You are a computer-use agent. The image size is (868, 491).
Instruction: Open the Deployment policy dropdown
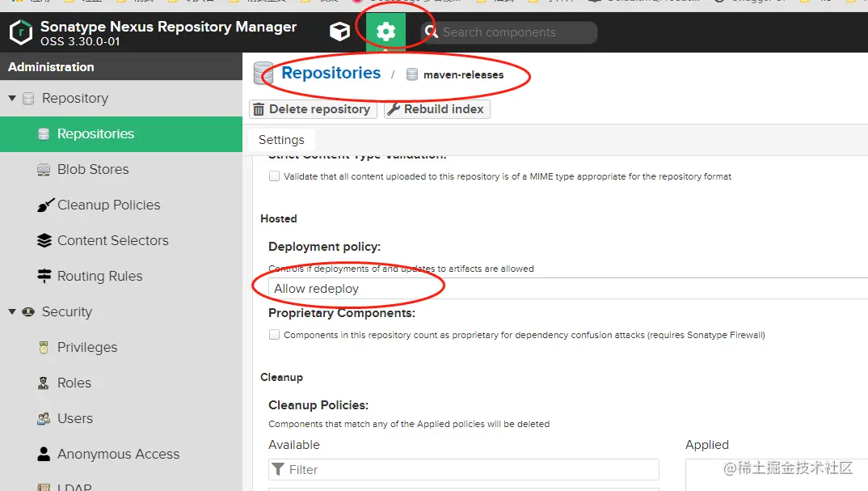(568, 289)
